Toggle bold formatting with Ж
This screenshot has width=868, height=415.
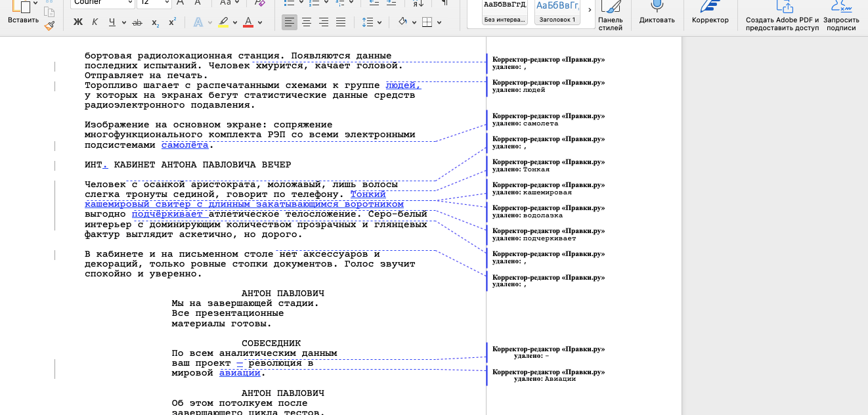[78, 22]
